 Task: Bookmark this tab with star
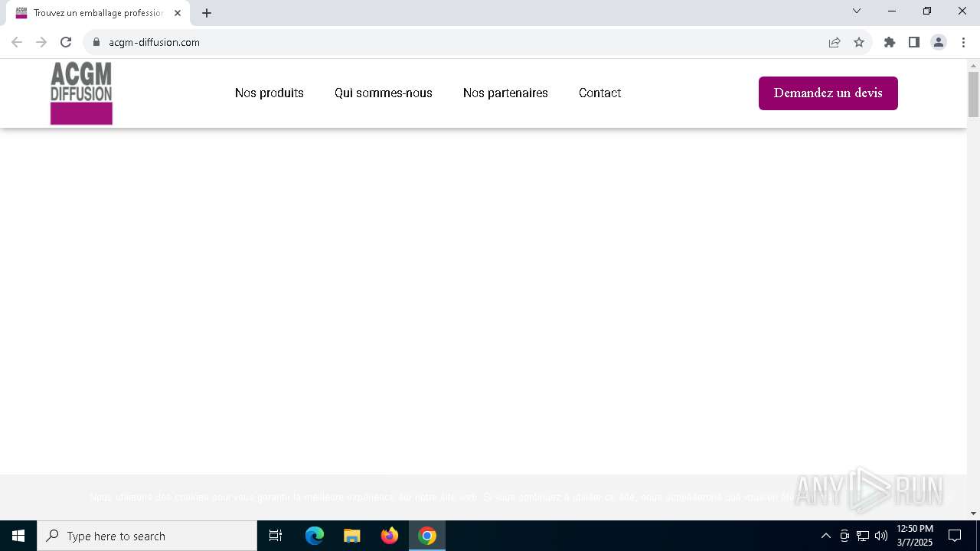point(859,42)
